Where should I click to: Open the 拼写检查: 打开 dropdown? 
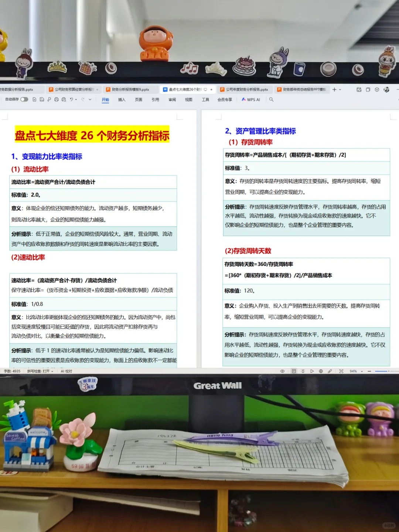point(40,371)
